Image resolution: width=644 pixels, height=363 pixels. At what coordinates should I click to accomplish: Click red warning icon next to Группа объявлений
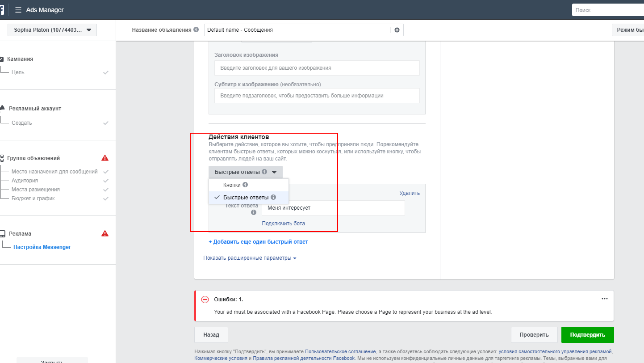pyautogui.click(x=105, y=158)
